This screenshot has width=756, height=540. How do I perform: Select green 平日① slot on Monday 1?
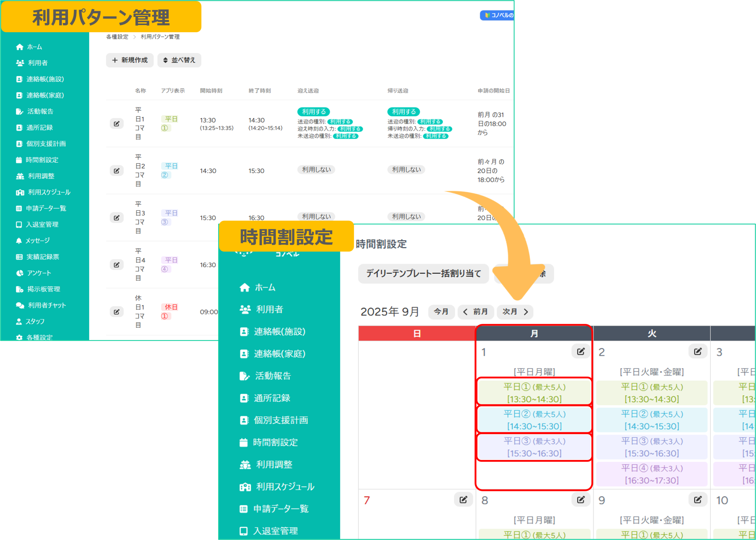tap(534, 392)
